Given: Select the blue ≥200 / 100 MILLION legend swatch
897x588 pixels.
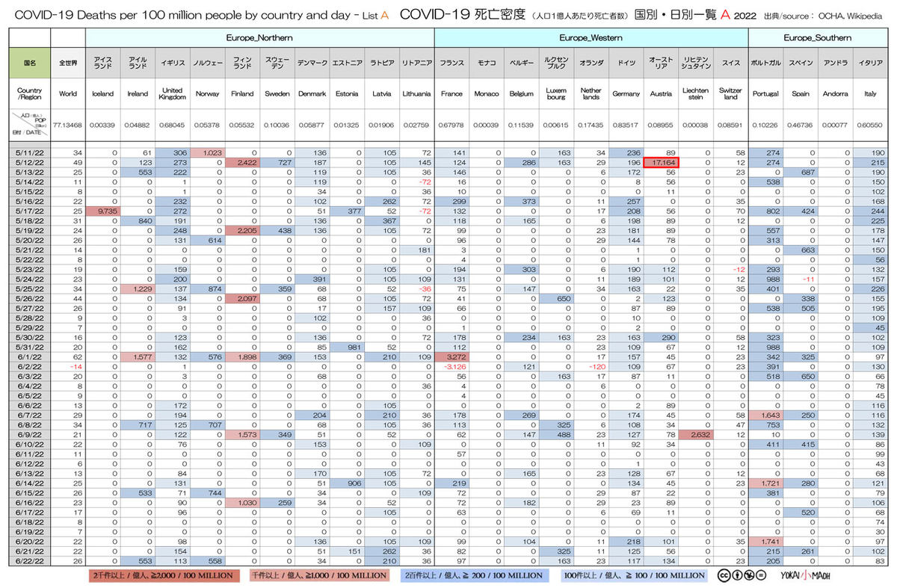Looking at the screenshot, I should click(x=474, y=575).
